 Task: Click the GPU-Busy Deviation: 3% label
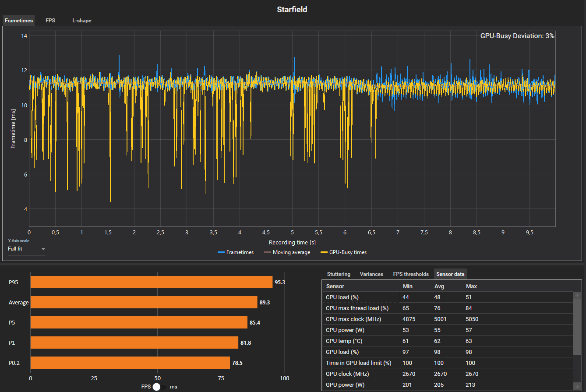click(517, 36)
